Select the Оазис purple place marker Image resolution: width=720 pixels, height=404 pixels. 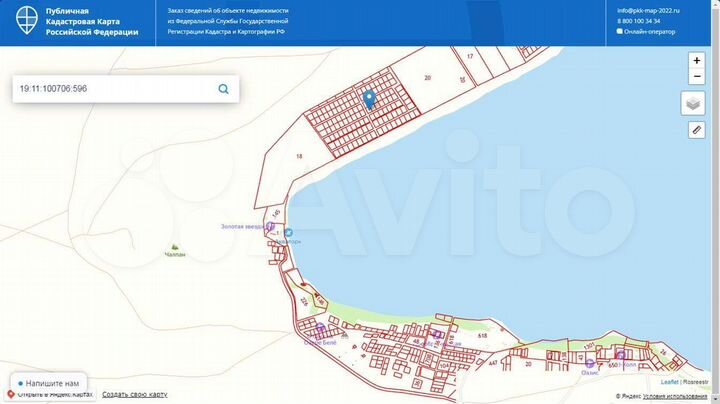[x=590, y=364]
